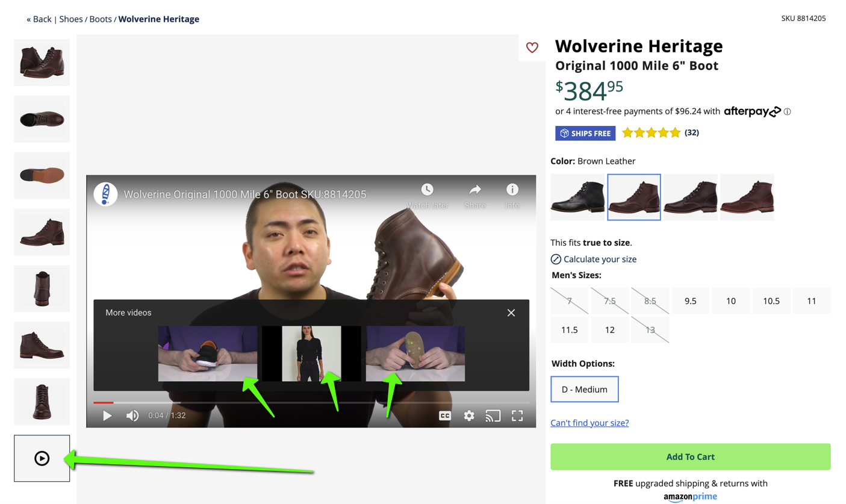Click Add To Cart button
The width and height of the screenshot is (846, 504).
tap(691, 457)
